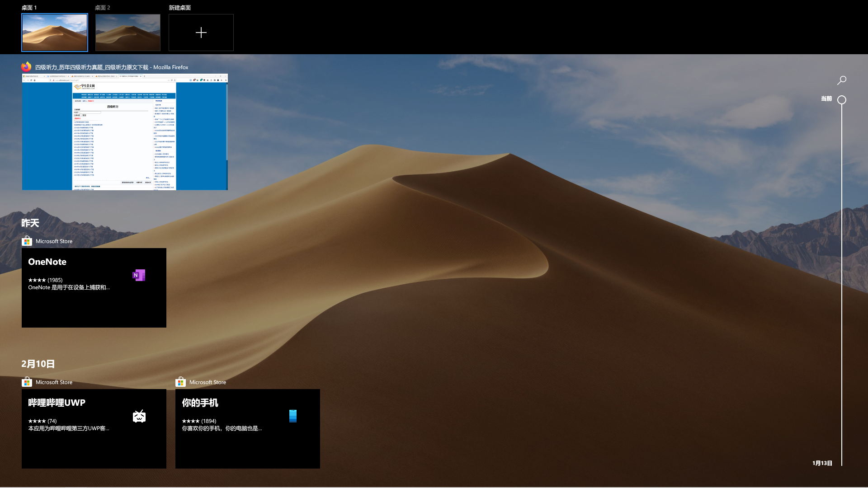Screen dimensions: 868x488
Task: Click the bilibili TV face icon
Action: 139,416
